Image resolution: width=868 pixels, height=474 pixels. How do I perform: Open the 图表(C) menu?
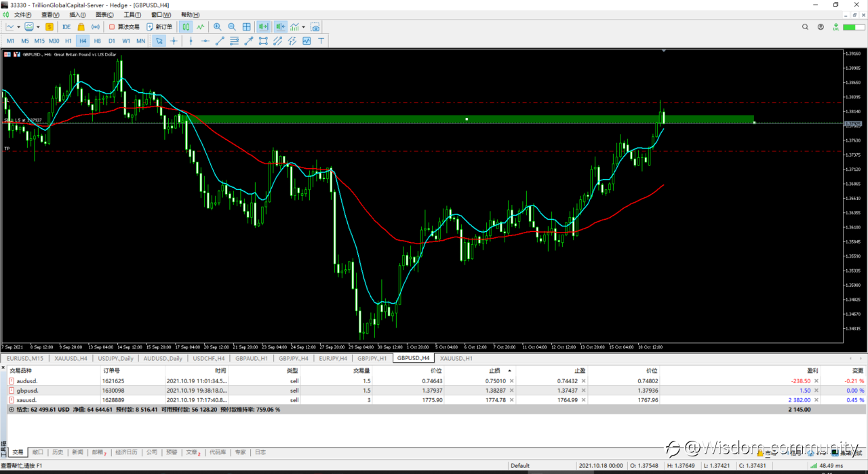coord(105,14)
